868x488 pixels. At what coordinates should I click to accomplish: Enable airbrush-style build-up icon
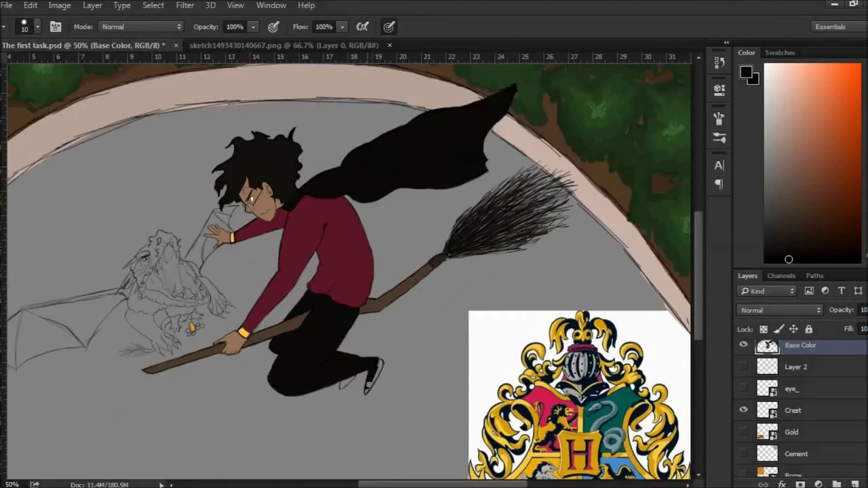(363, 27)
